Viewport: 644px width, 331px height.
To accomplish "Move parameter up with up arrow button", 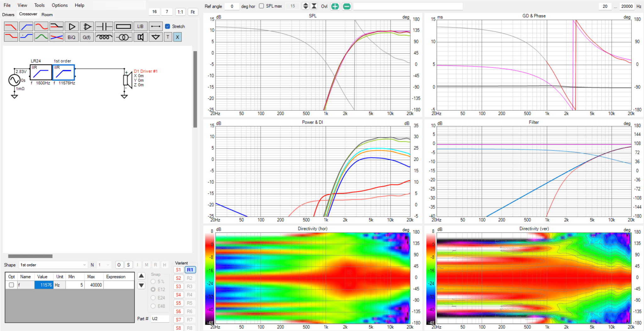I will click(142, 276).
